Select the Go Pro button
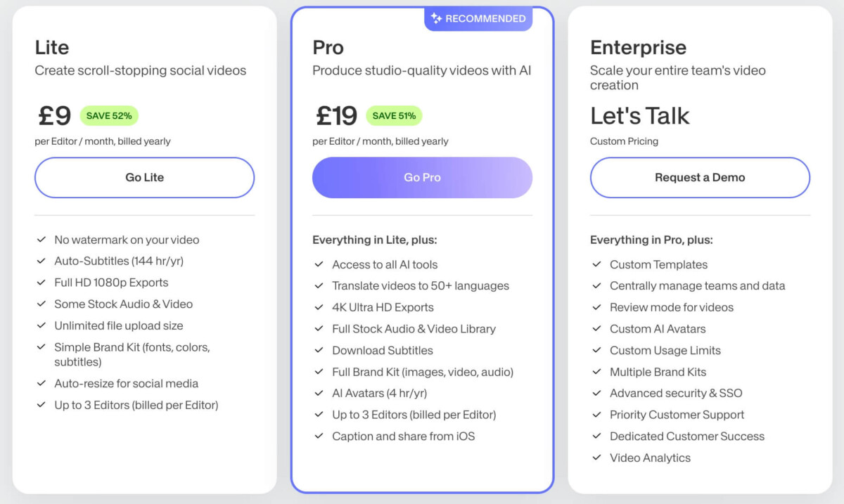Viewport: 844px width, 504px height. click(x=422, y=177)
